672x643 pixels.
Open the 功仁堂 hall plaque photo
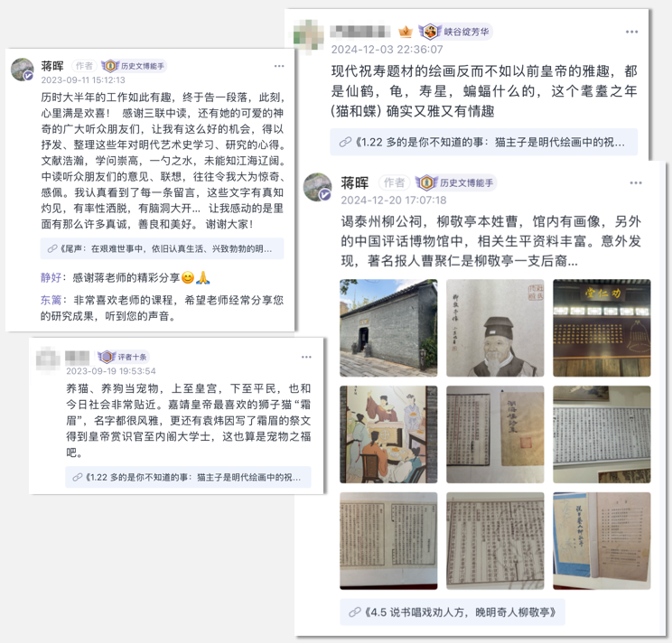602,328
